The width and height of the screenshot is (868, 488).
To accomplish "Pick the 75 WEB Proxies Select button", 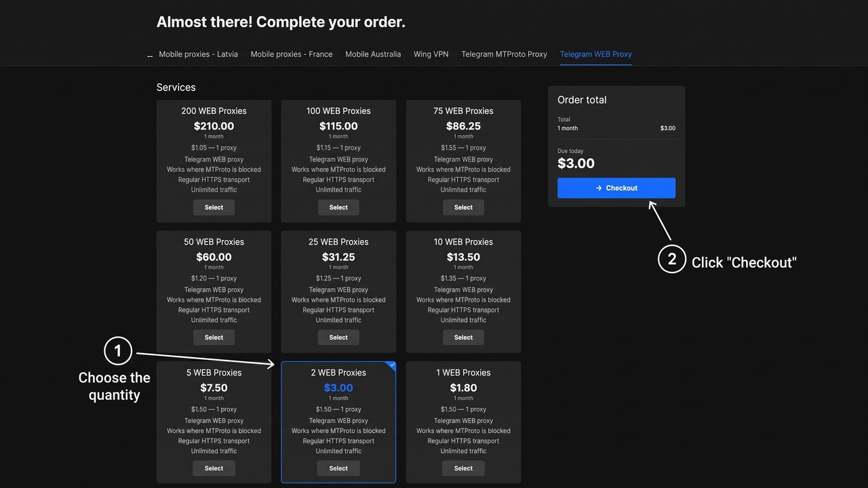I will [x=463, y=207].
